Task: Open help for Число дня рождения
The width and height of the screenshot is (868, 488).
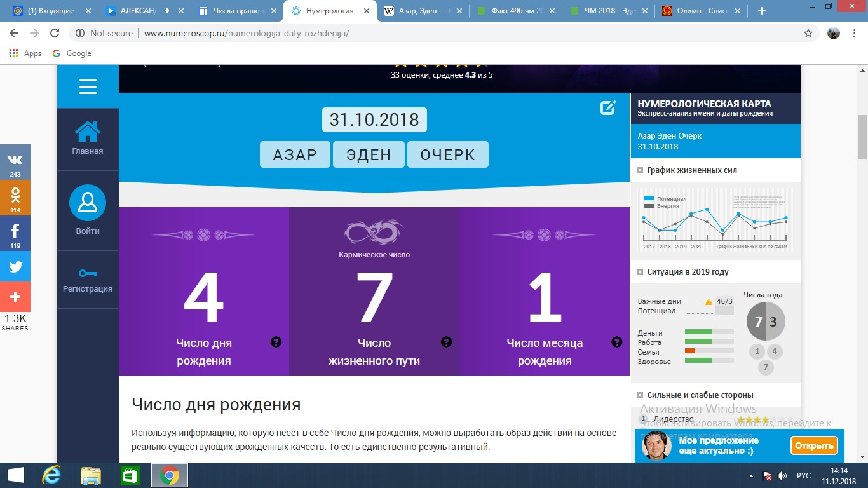Action: click(x=276, y=342)
